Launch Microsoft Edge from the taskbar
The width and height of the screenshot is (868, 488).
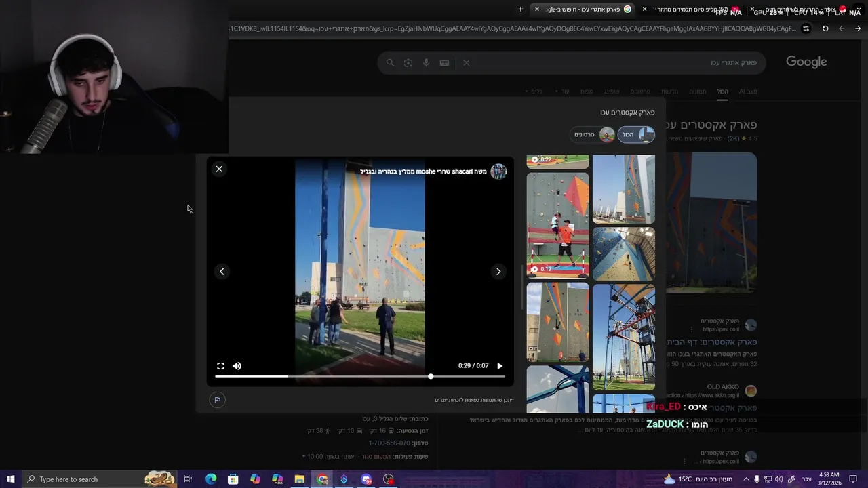tap(211, 479)
